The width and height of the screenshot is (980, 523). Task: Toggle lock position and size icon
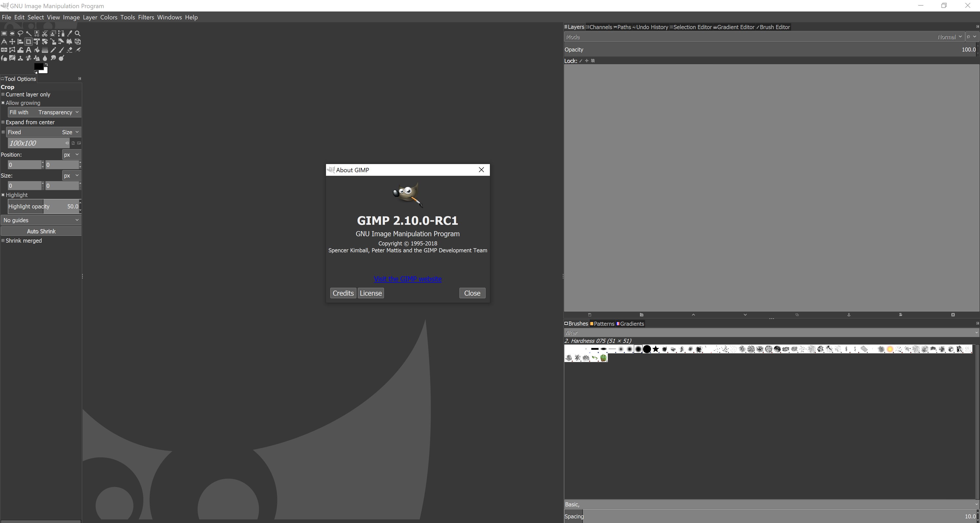coord(587,61)
